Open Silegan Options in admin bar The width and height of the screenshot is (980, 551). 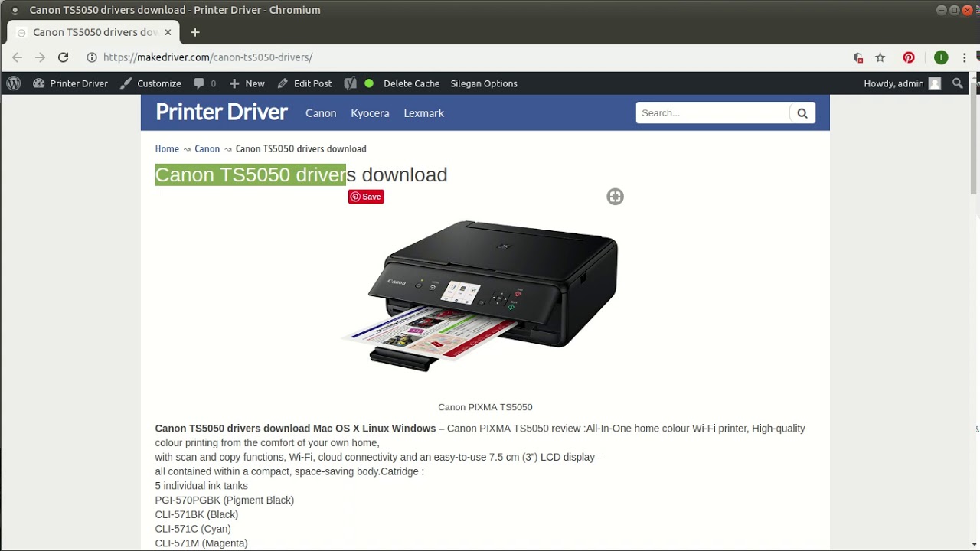click(x=484, y=83)
